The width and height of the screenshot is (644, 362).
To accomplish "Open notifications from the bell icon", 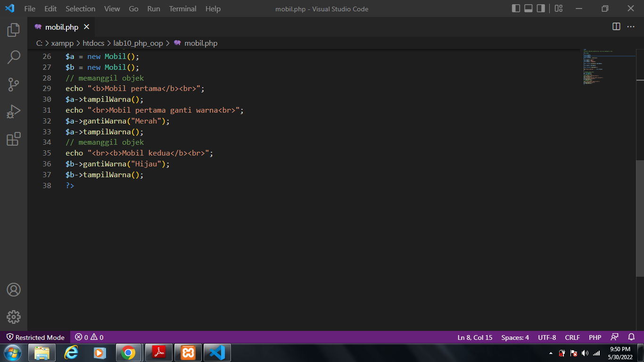I will point(631,337).
